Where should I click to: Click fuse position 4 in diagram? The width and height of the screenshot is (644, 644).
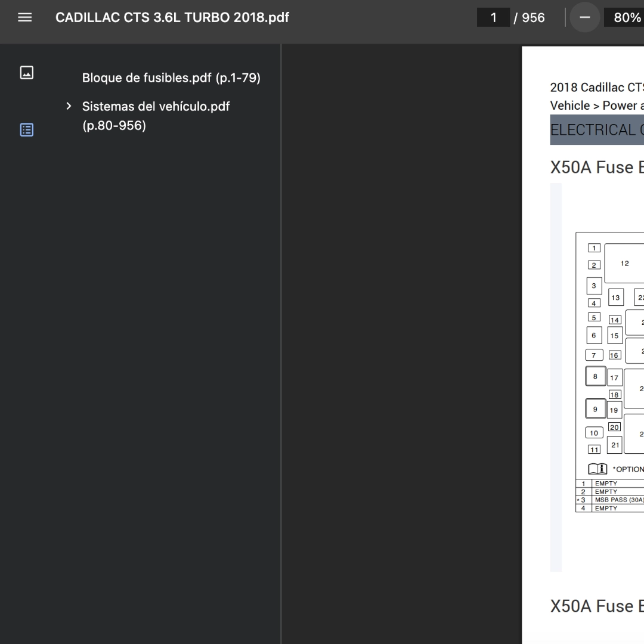(594, 303)
